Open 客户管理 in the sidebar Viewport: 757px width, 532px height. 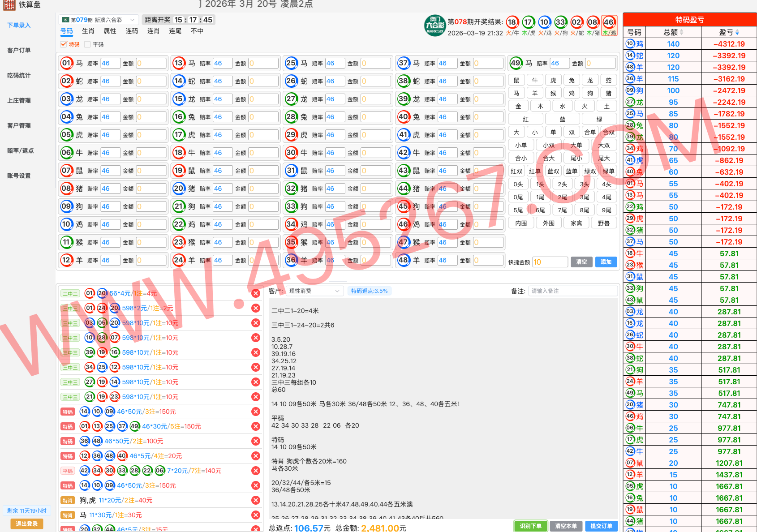point(19,125)
